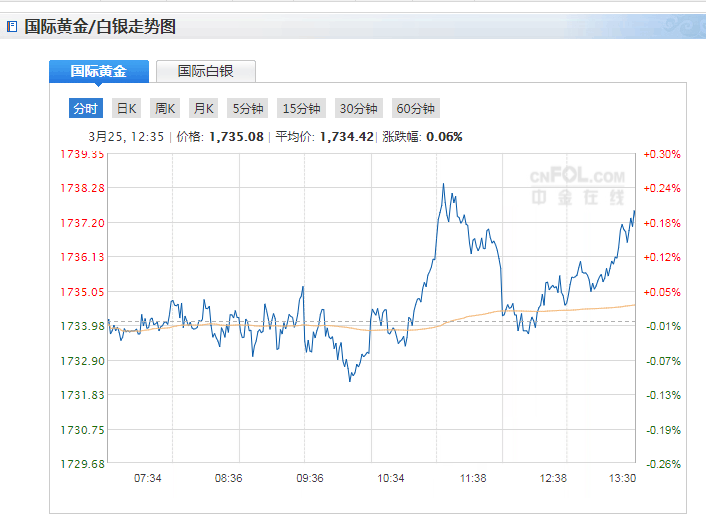
Task: Click the +0.30% percent axis label
Action: [x=662, y=154]
